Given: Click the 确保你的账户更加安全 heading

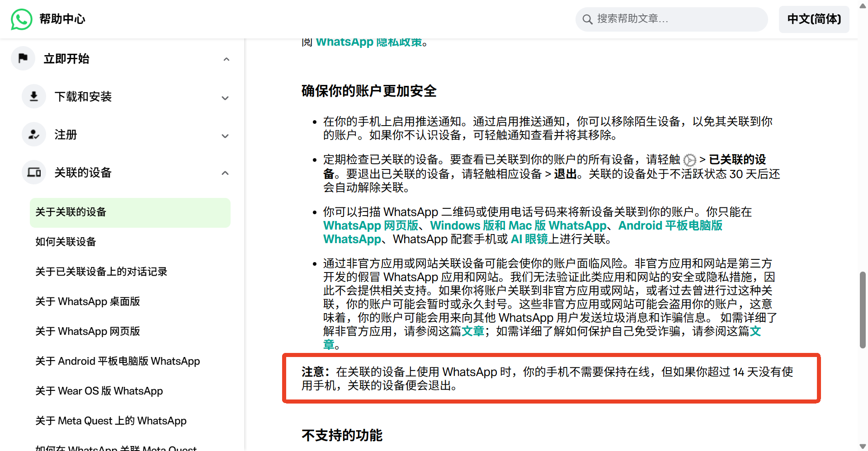Looking at the screenshot, I should click(369, 91).
